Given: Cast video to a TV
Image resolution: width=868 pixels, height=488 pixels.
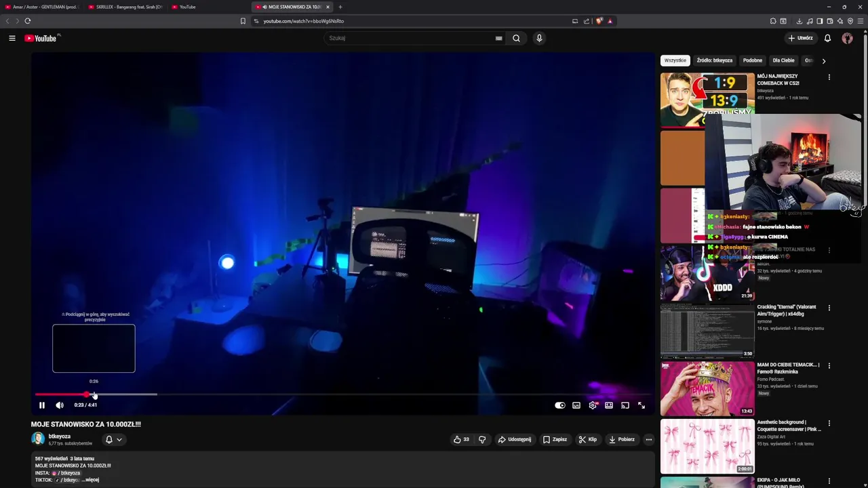Looking at the screenshot, I should tap(625, 405).
